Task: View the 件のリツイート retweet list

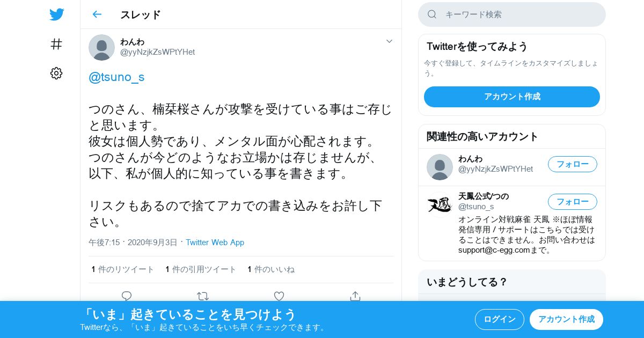Action: [123, 269]
